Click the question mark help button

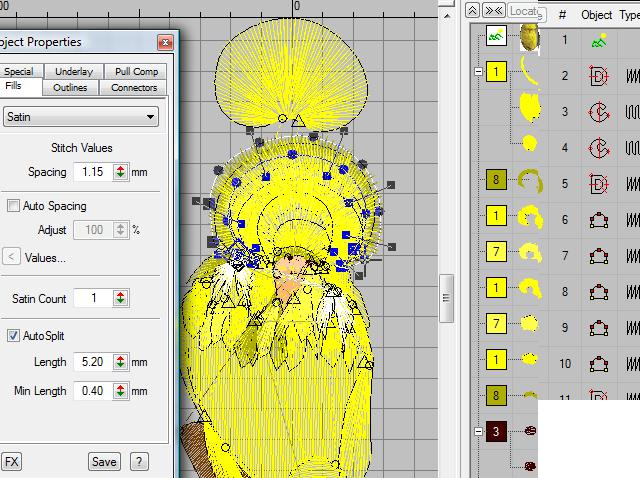point(139,461)
